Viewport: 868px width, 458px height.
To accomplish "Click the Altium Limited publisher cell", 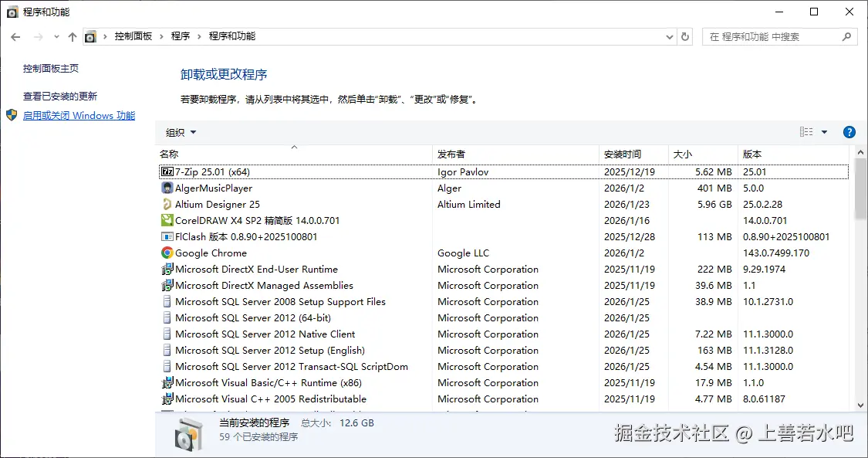I will (x=469, y=205).
